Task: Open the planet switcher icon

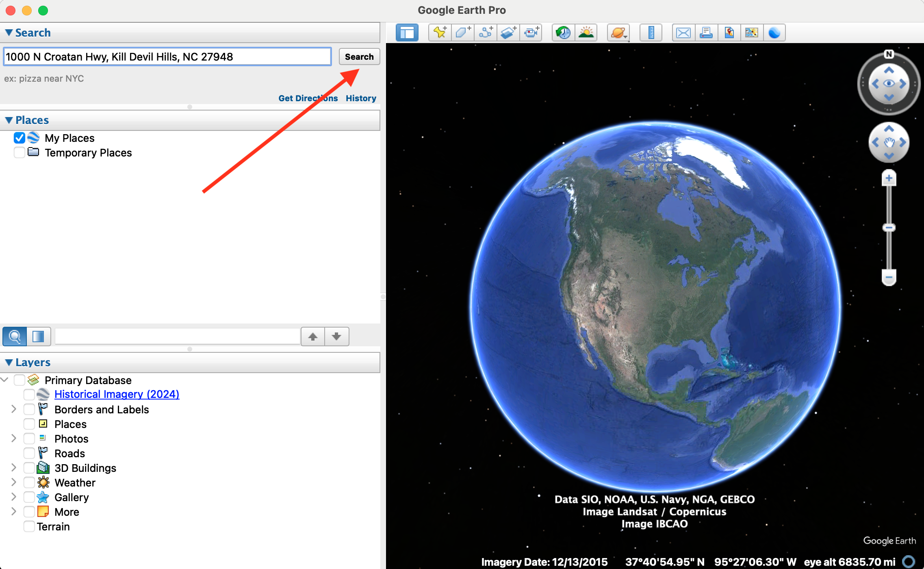Action: 618,33
